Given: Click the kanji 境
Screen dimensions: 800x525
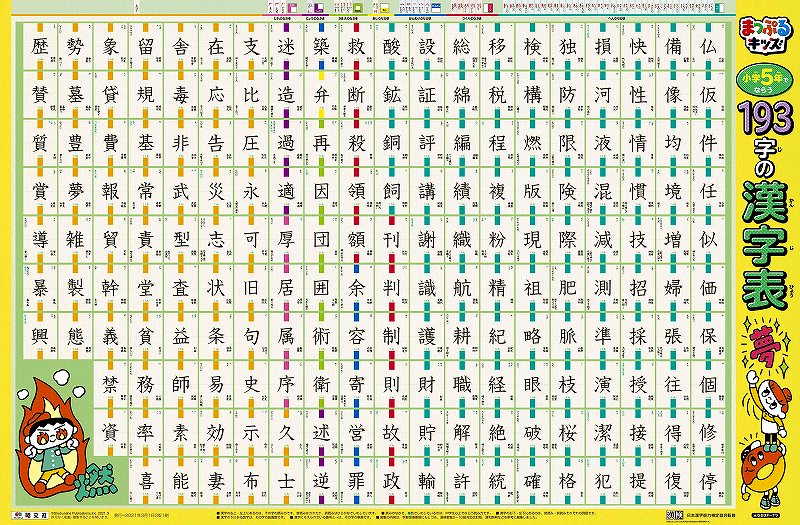Looking at the screenshot, I should coord(673,191).
